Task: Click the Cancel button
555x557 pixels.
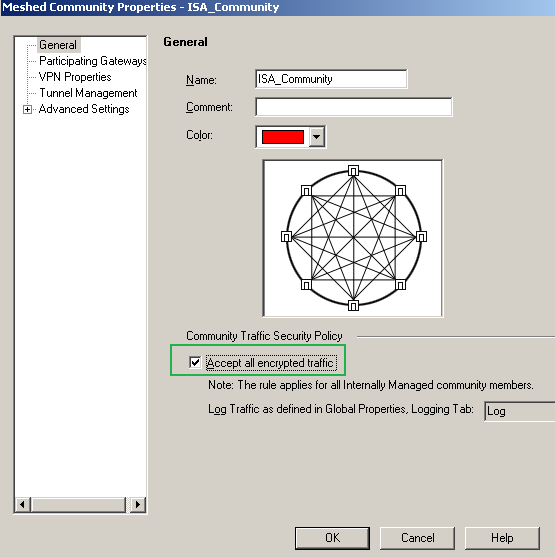Action: click(417, 538)
